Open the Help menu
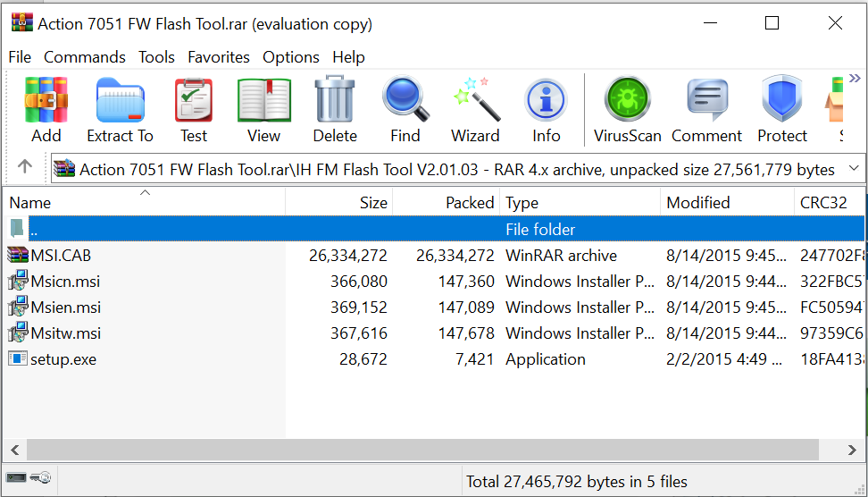The height and width of the screenshot is (497, 868). [349, 57]
